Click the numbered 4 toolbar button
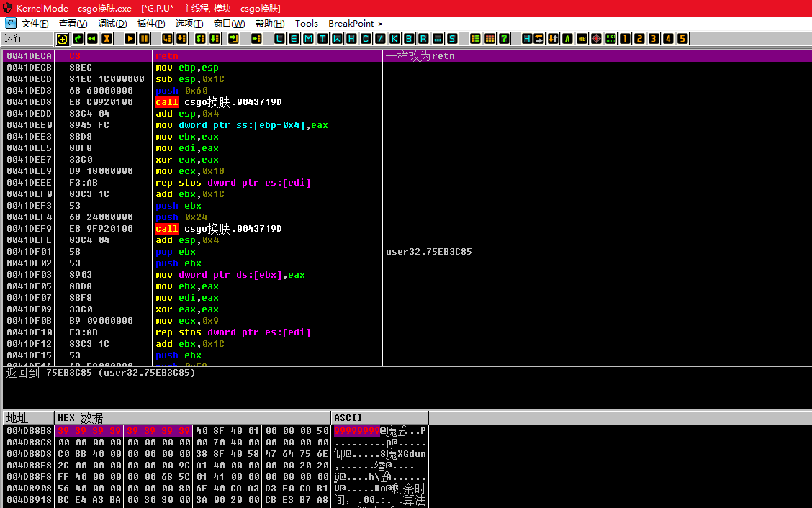The image size is (812, 508). (x=669, y=39)
